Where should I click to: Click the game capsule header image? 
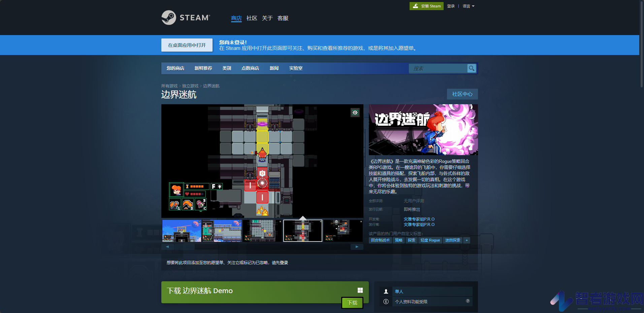click(x=423, y=130)
